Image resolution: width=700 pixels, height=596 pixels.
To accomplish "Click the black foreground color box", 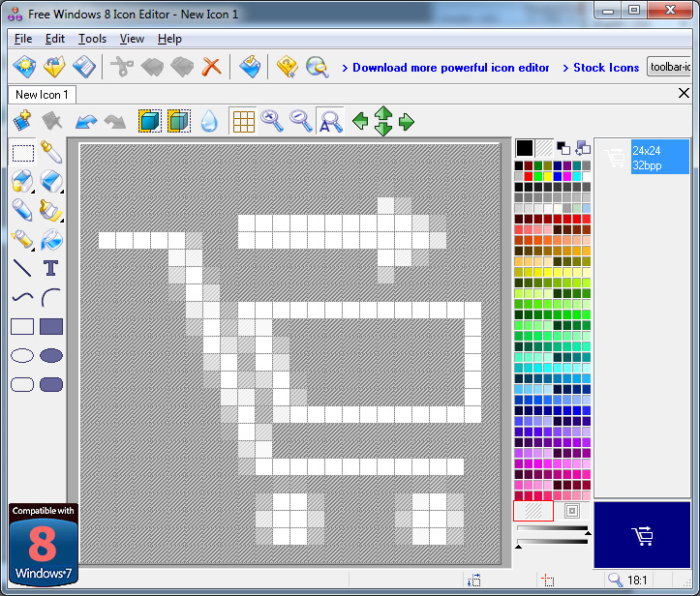I will pos(525,148).
